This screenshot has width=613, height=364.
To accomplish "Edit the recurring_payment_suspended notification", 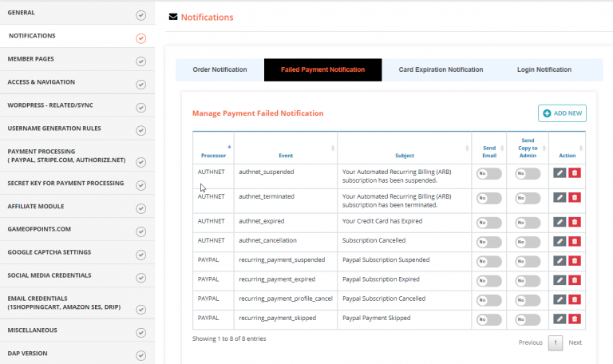I will coord(560,261).
